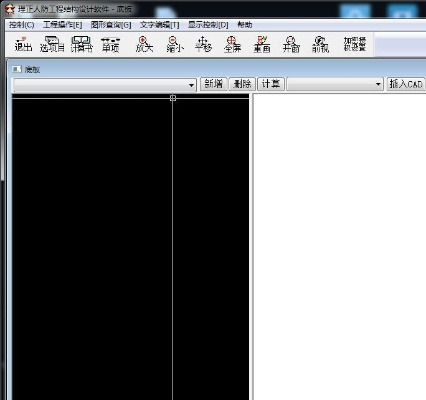Click the 底板 panel icon
Screen dimensions: 426x400
(16, 69)
